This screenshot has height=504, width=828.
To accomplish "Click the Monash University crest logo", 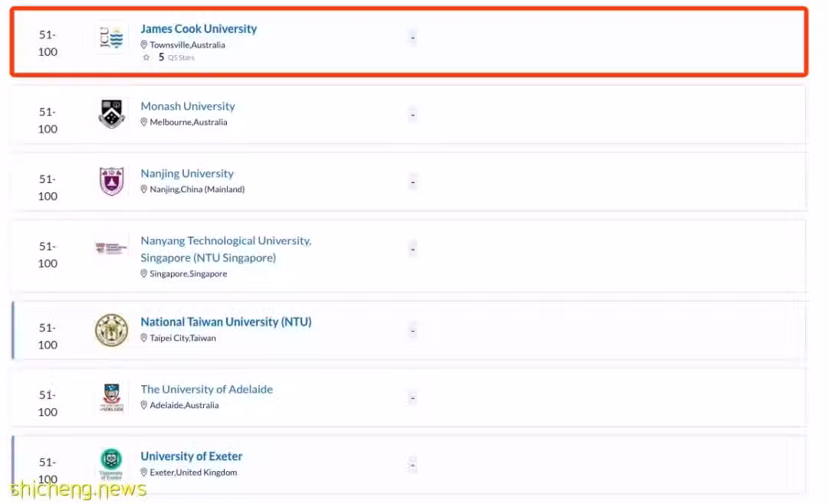I will tap(111, 114).
